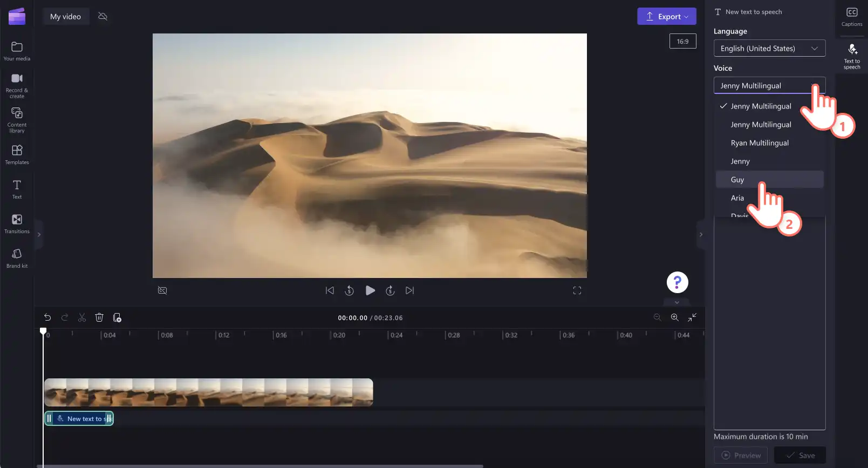Open the Transitions panel
Viewport: 868px width, 468px height.
(17, 223)
